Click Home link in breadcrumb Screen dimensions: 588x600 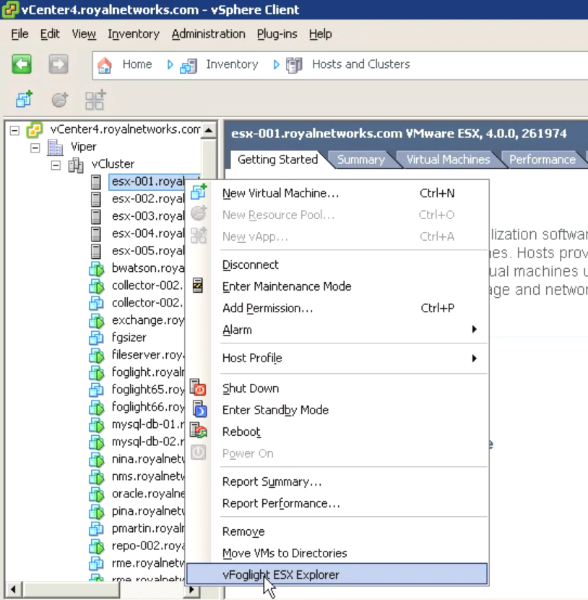(137, 64)
